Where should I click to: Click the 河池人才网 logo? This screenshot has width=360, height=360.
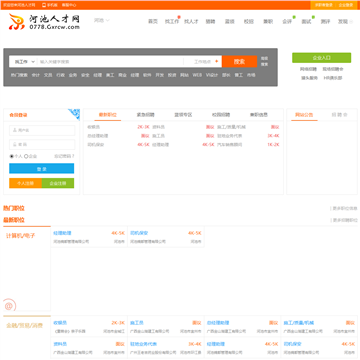[x=44, y=22]
